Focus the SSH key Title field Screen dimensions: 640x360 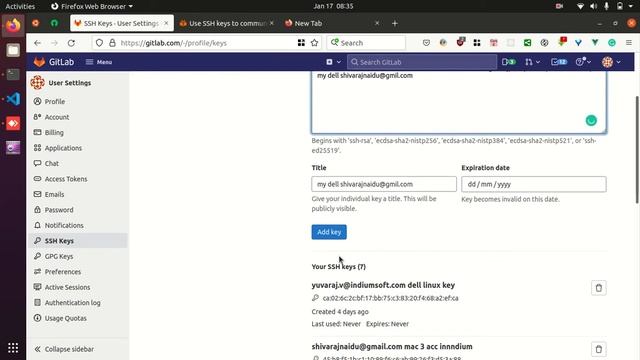point(384,184)
